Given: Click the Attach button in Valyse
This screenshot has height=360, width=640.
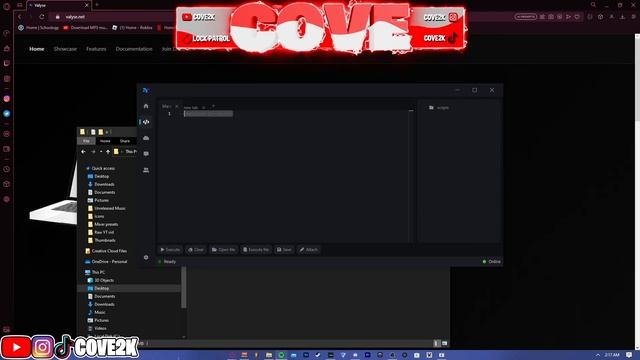Looking at the screenshot, I should [309, 249].
